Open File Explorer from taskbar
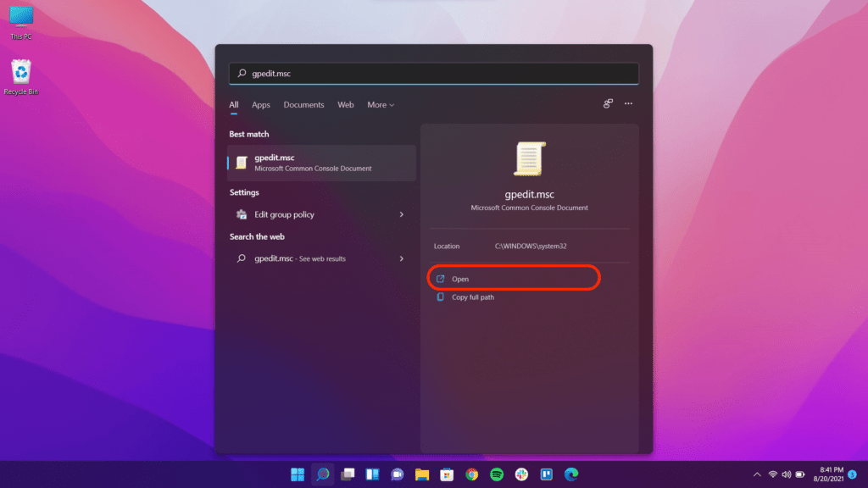The height and width of the screenshot is (488, 868). point(422,474)
